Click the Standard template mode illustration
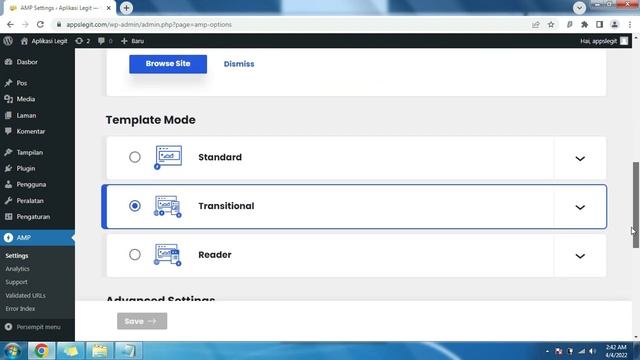Screen dimensions: 640x360 [x=168, y=157]
